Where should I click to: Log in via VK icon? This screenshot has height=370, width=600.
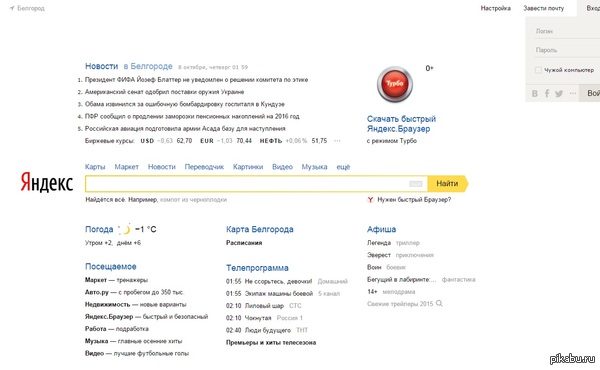(x=535, y=93)
